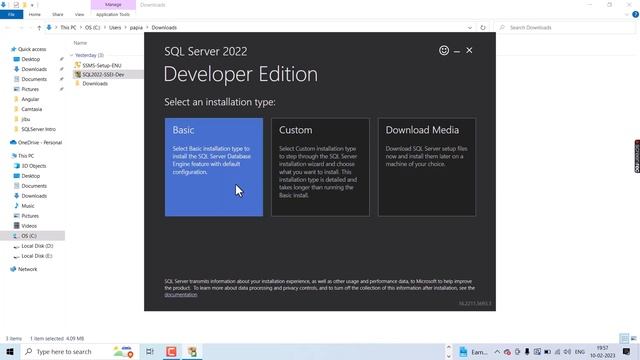Screen dimensions: 640x360
Task: Open the notification center icon
Action: point(627,351)
